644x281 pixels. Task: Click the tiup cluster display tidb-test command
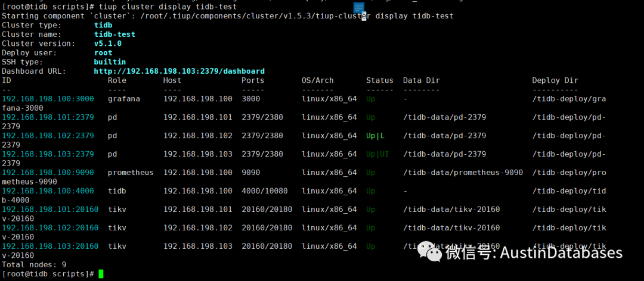tap(168, 7)
